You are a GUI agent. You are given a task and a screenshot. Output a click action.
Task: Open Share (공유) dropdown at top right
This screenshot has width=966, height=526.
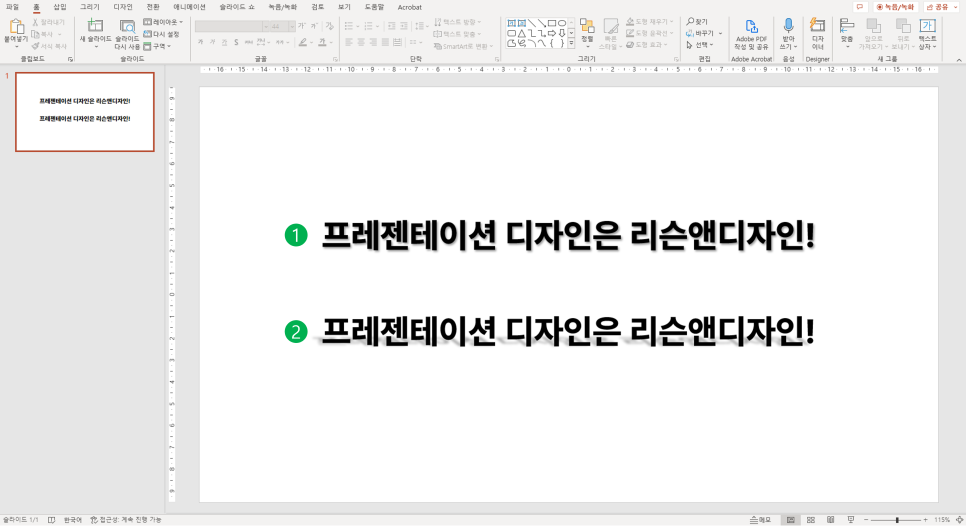pyautogui.click(x=940, y=7)
